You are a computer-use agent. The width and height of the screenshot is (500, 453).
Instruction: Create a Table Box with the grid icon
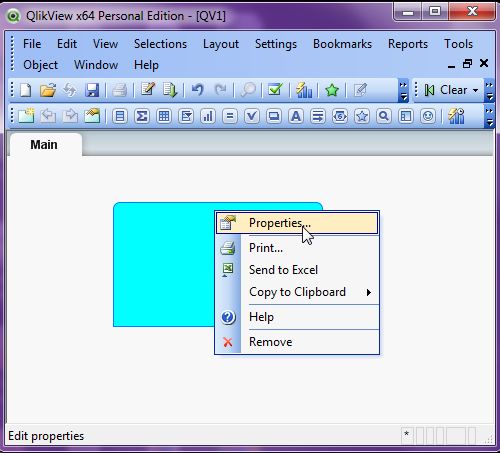(x=164, y=116)
